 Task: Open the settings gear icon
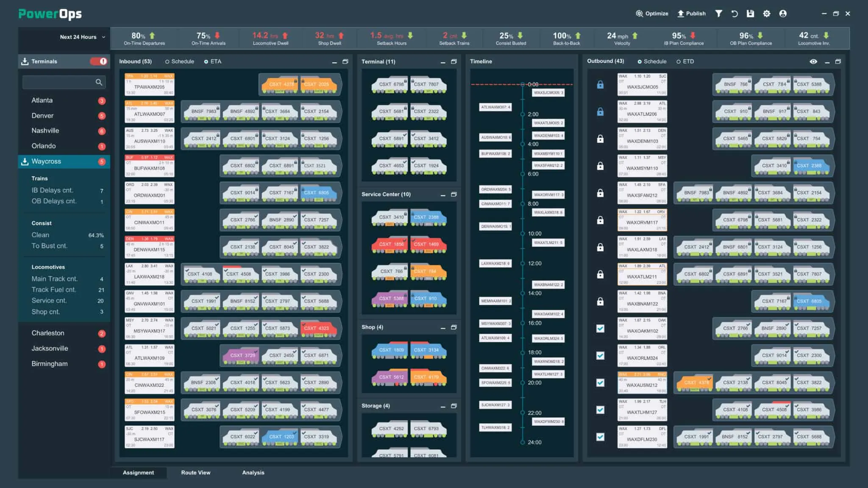[767, 14]
